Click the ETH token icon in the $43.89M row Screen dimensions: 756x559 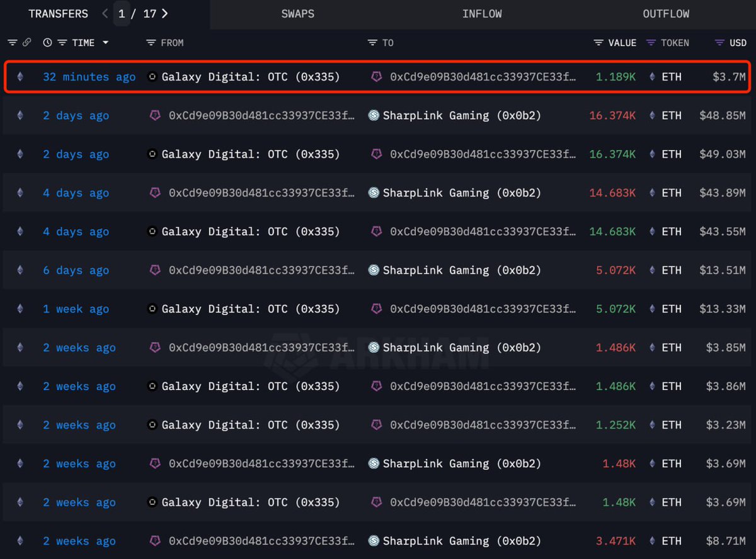tap(651, 193)
